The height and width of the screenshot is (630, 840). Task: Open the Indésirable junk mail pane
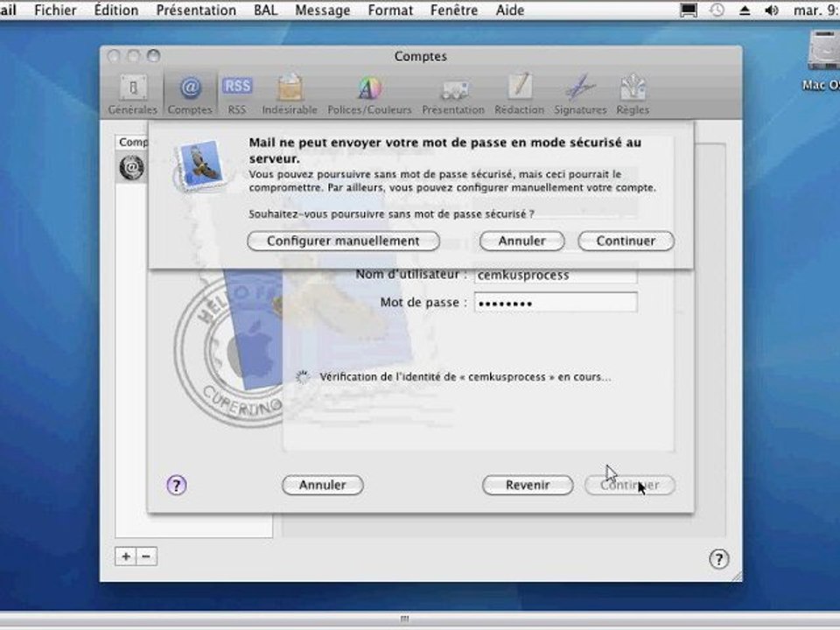coord(290,94)
